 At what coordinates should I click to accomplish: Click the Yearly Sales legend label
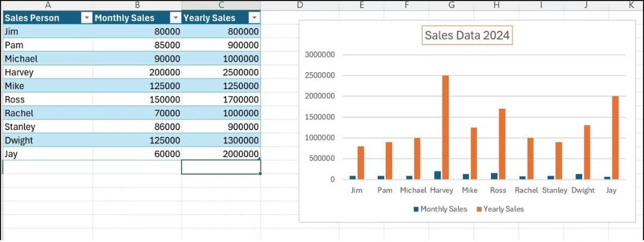pyautogui.click(x=503, y=209)
